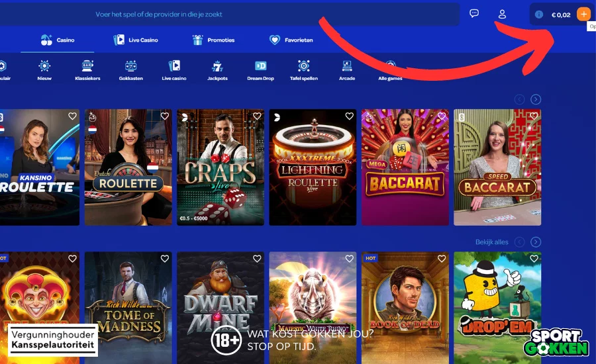Select the Jackpots category

tap(217, 70)
